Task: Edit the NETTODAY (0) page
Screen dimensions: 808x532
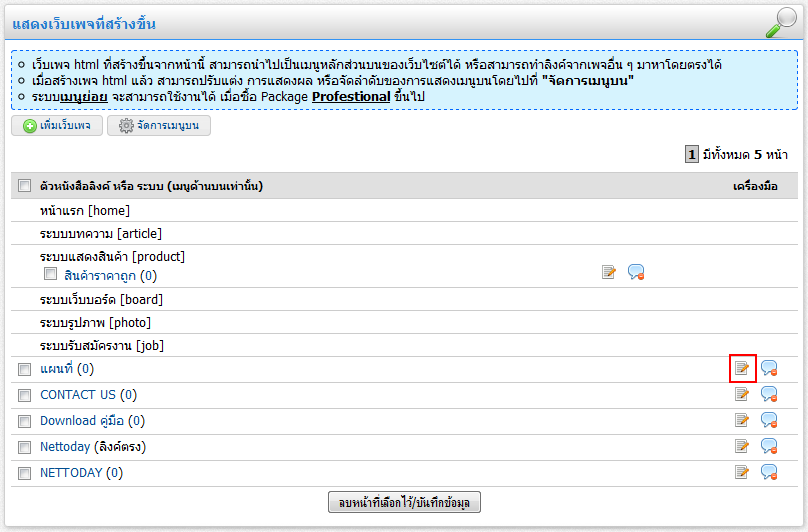Action: 742,472
